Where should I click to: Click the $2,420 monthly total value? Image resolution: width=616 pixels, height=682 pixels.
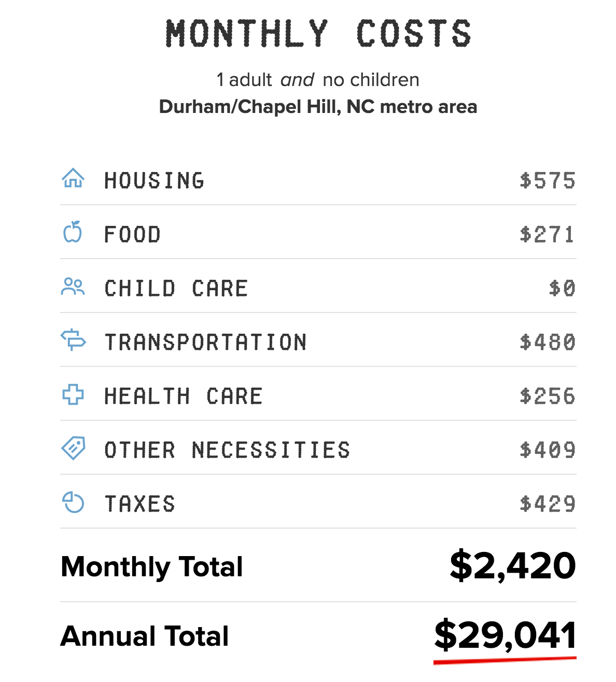coord(512,566)
